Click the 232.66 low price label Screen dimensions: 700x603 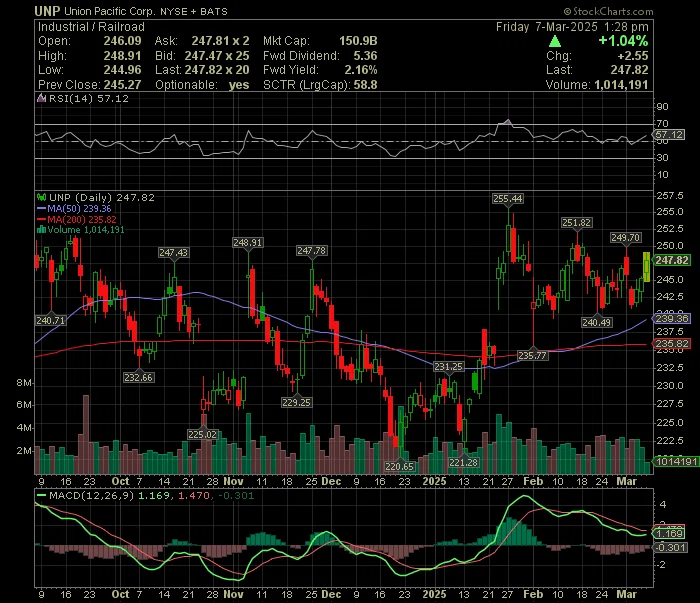pos(138,377)
